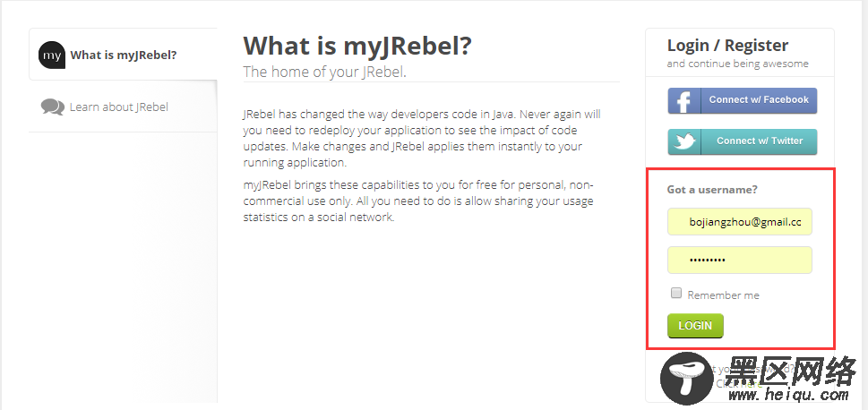Click the 'www.heiqu.com' watermark text
Viewport: 868px width, 410px height.
[x=788, y=395]
